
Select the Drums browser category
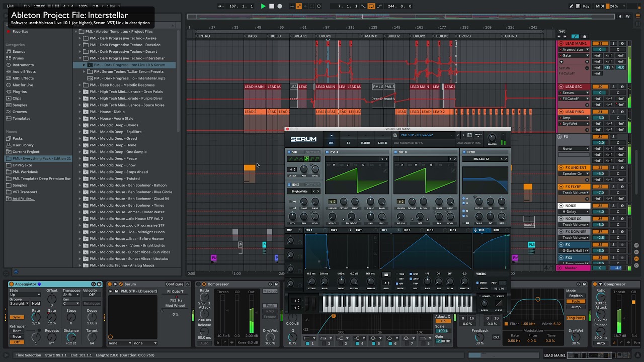point(18,58)
